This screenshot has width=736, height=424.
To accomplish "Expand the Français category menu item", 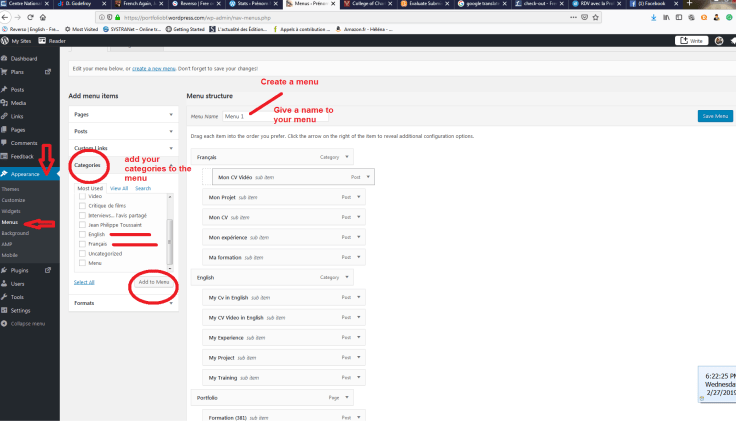I will coord(347,157).
